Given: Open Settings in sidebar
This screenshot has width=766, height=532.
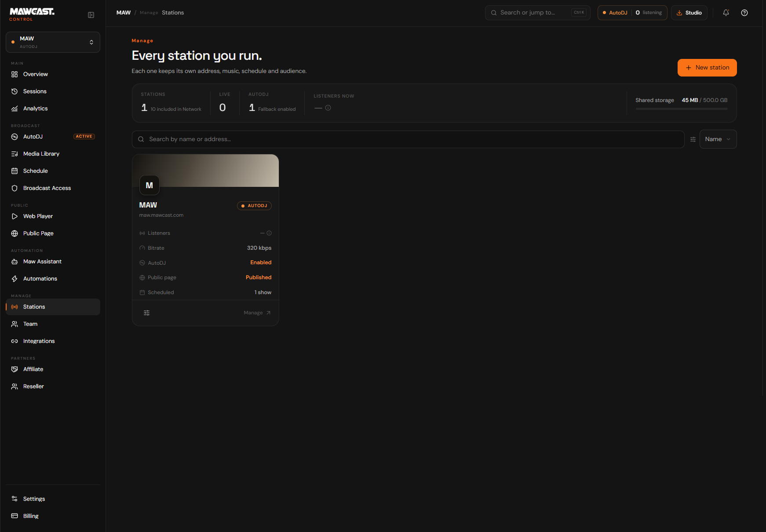Looking at the screenshot, I should click(x=53, y=499).
